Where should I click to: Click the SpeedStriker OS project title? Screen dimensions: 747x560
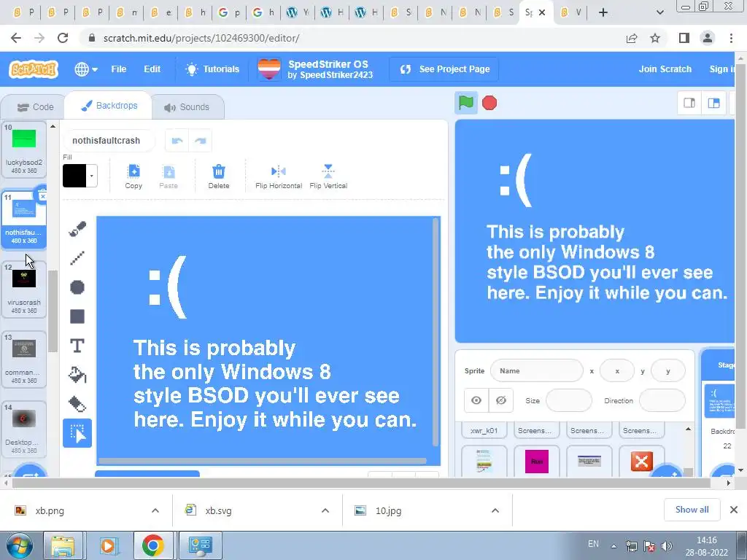(x=328, y=64)
